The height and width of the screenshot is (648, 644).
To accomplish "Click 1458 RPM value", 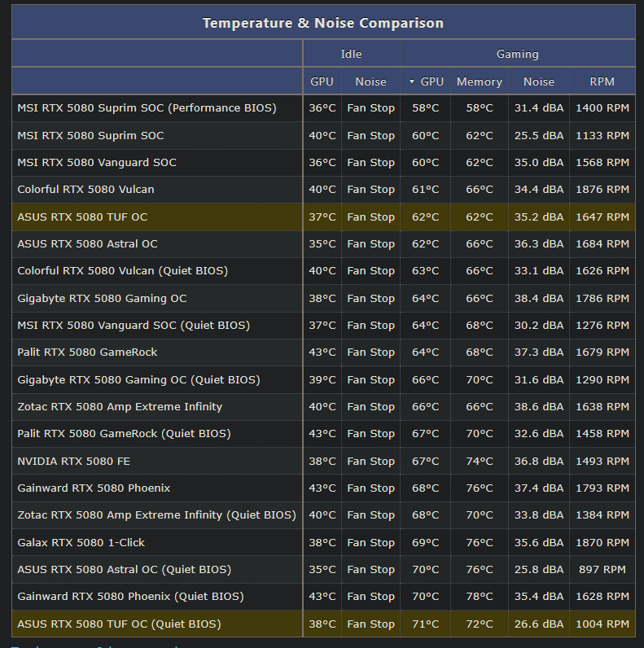I will (602, 434).
